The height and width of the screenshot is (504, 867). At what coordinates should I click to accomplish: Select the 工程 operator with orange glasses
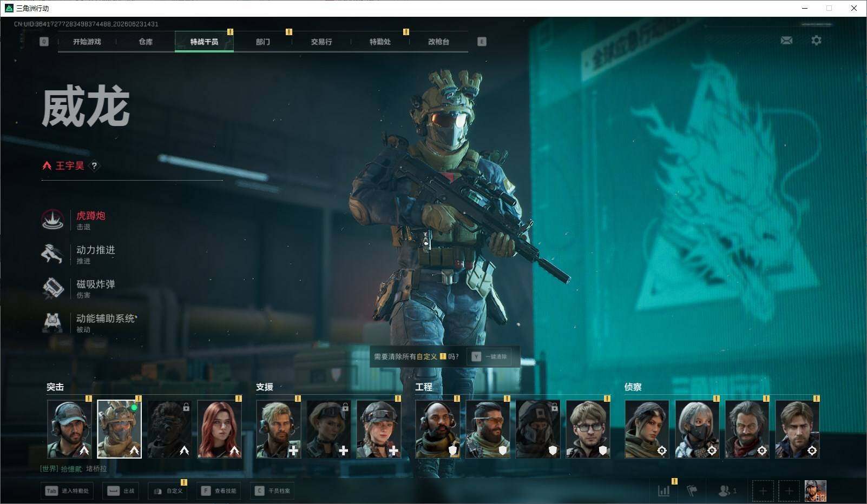[488, 429]
